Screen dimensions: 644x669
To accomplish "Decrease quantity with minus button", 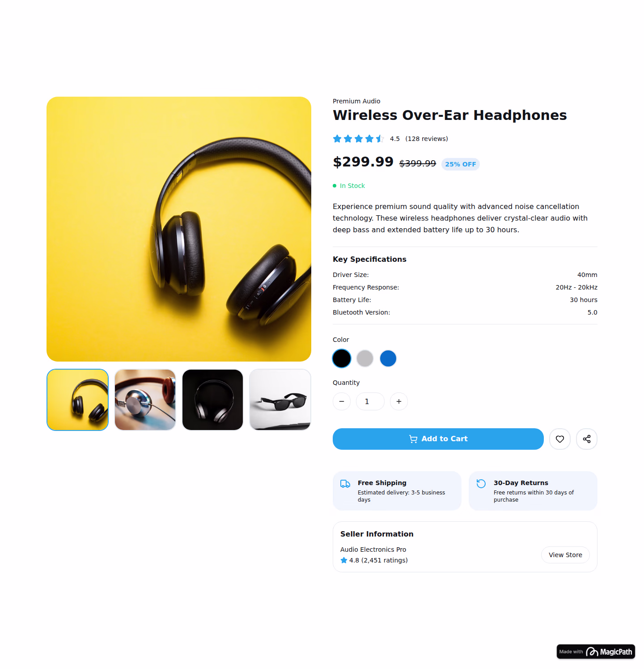I will tap(342, 401).
